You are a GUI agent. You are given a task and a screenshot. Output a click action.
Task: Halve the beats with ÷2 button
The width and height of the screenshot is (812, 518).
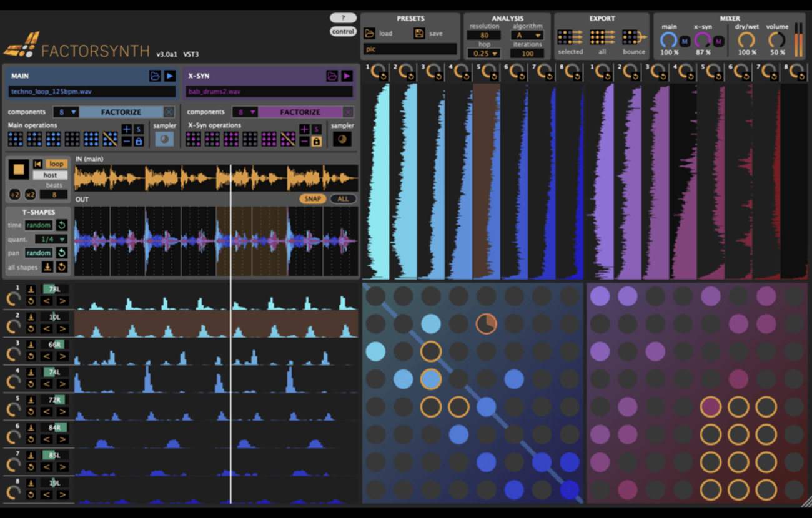coord(14,195)
